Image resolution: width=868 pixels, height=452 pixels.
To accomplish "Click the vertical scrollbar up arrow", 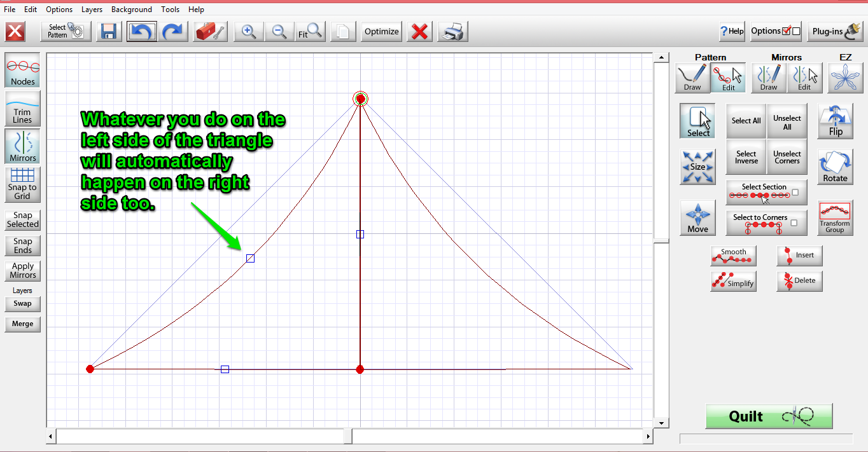I will (662, 58).
